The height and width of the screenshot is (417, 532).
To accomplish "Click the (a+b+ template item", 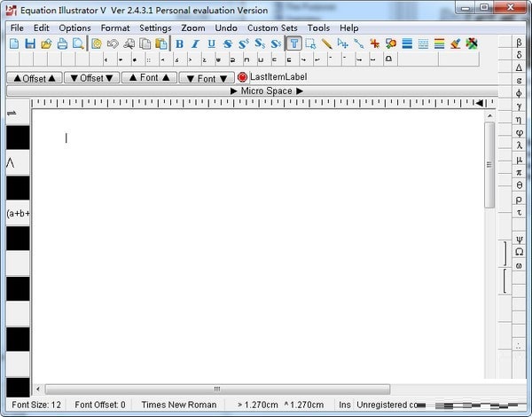I will [x=18, y=214].
